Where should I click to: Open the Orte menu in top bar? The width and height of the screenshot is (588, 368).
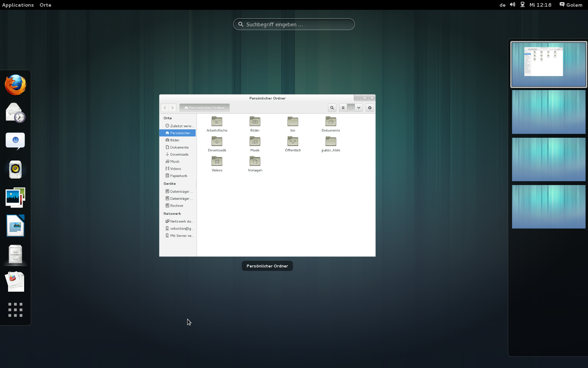pyautogui.click(x=45, y=5)
